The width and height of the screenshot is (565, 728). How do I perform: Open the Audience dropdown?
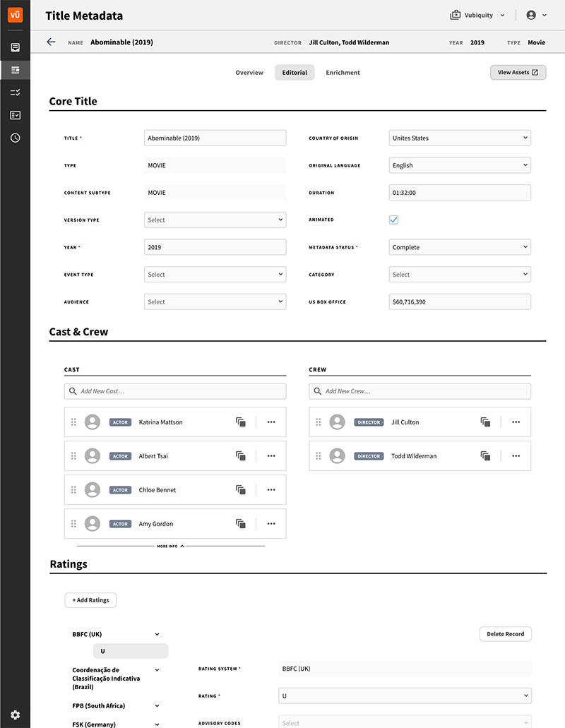point(215,302)
